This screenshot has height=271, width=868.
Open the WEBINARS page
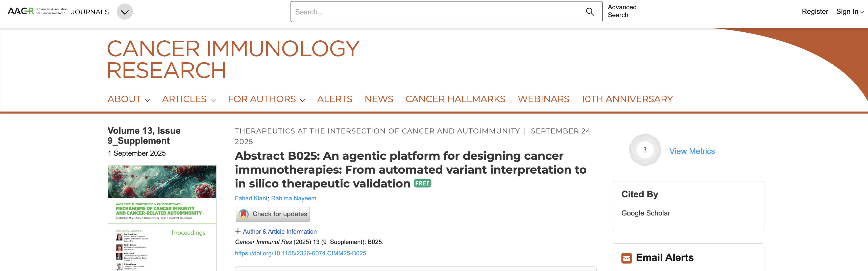pos(543,99)
